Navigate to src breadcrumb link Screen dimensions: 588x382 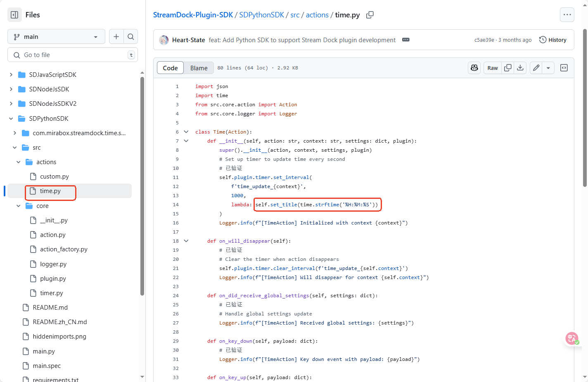point(295,15)
